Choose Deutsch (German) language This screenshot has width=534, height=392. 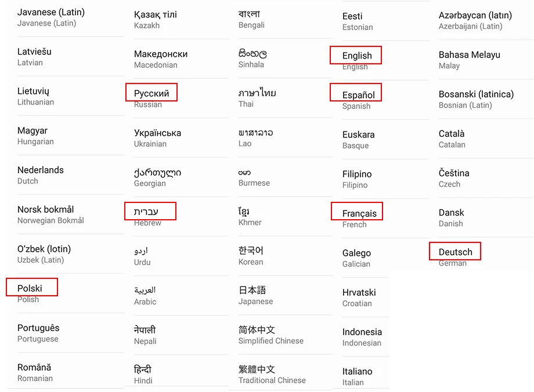(x=455, y=252)
